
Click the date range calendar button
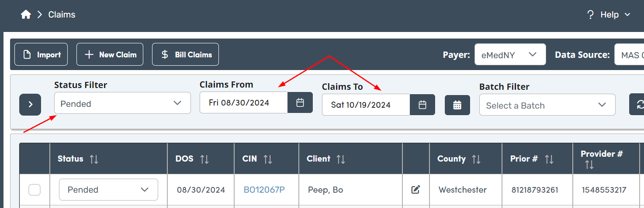point(457,105)
